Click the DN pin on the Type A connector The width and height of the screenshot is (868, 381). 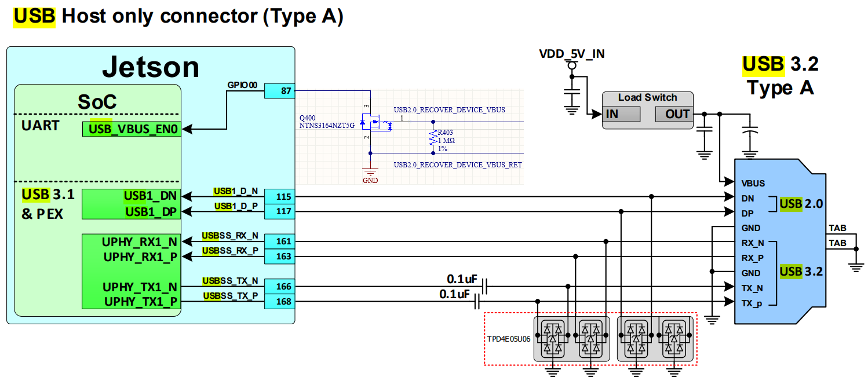click(747, 198)
